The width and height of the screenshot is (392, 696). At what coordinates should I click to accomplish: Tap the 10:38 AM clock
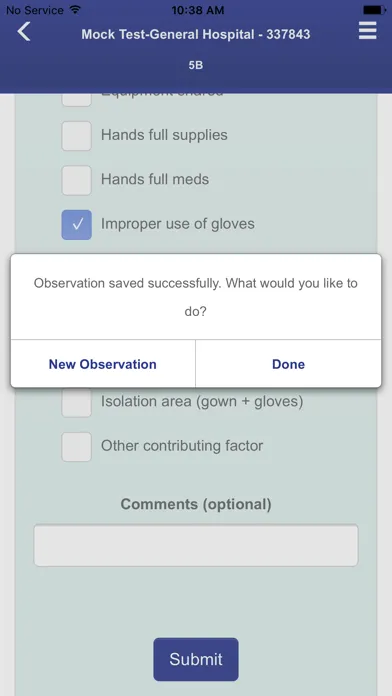197,10
